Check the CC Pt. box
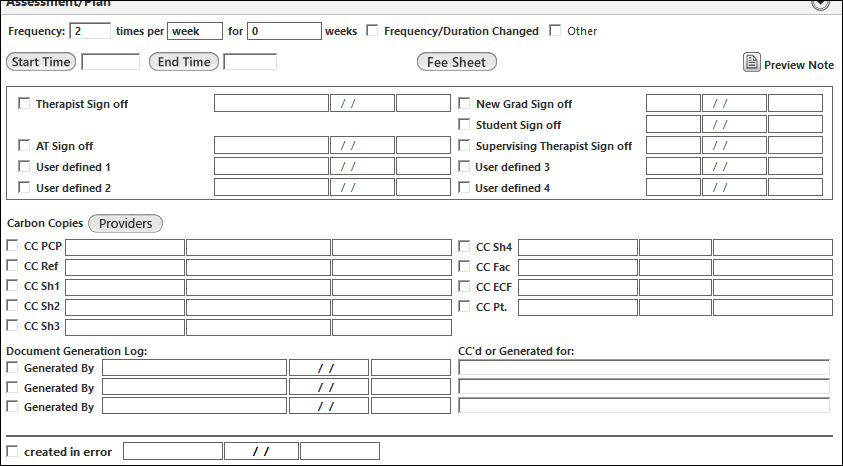Viewport: 843px width, 466px height. (464, 306)
